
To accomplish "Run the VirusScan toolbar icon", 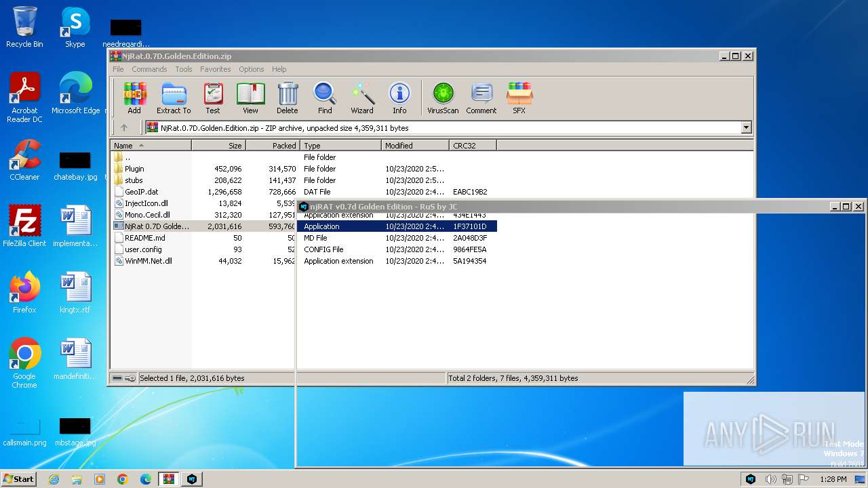I will tap(443, 98).
